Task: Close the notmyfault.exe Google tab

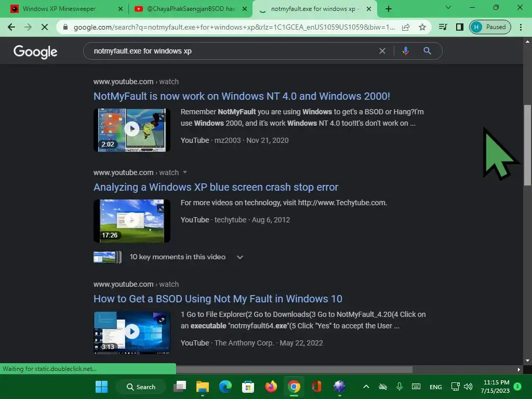Action: pyautogui.click(x=369, y=9)
